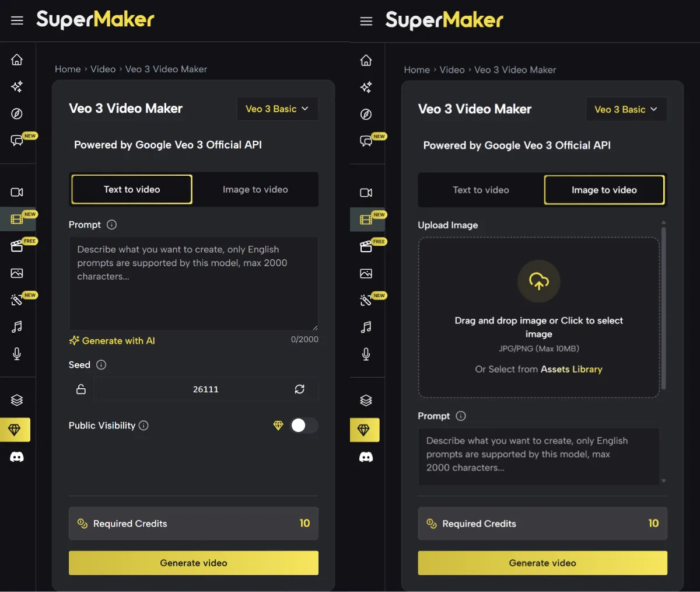Expand the right Veo 3 Basic dropdown

click(x=626, y=109)
